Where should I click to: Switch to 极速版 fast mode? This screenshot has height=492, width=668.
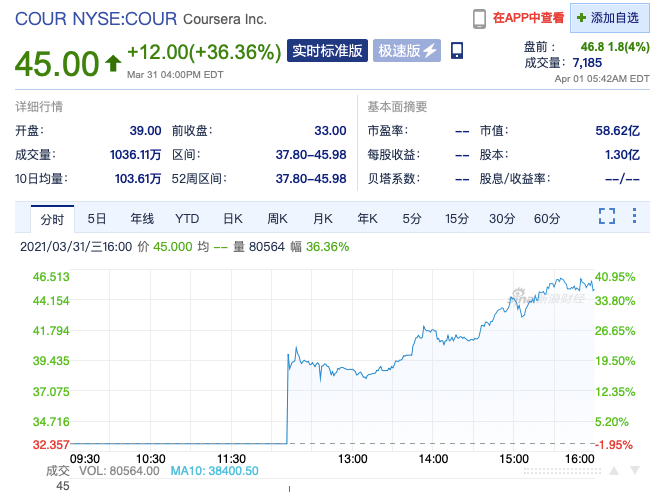pyautogui.click(x=406, y=51)
